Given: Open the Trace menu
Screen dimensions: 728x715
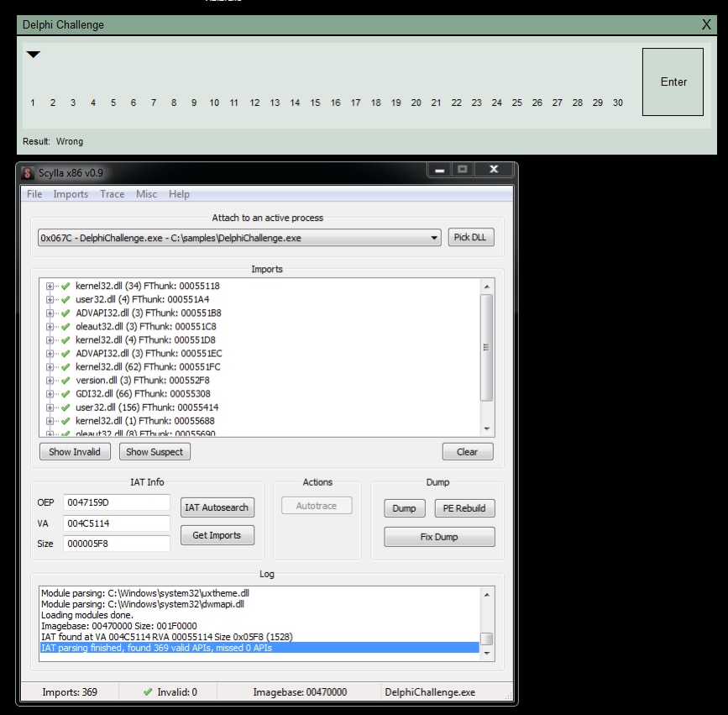Looking at the screenshot, I should (x=112, y=194).
